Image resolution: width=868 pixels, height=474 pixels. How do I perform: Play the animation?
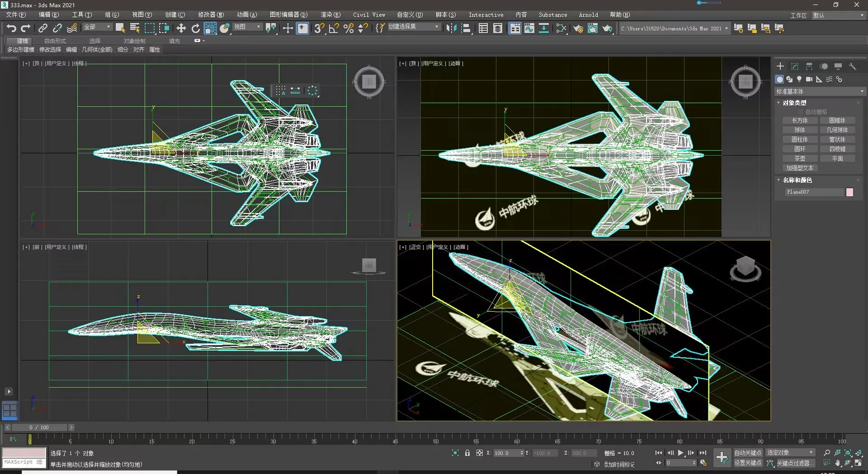tap(680, 453)
